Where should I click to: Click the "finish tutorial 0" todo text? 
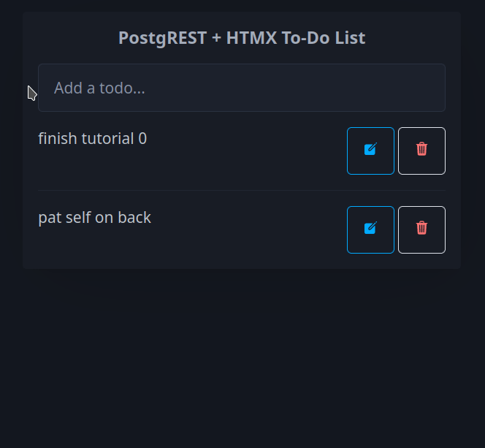click(92, 138)
